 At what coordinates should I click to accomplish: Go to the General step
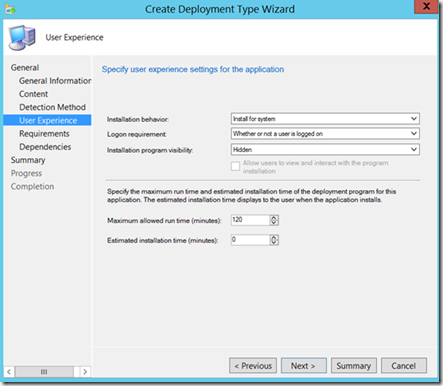point(25,68)
